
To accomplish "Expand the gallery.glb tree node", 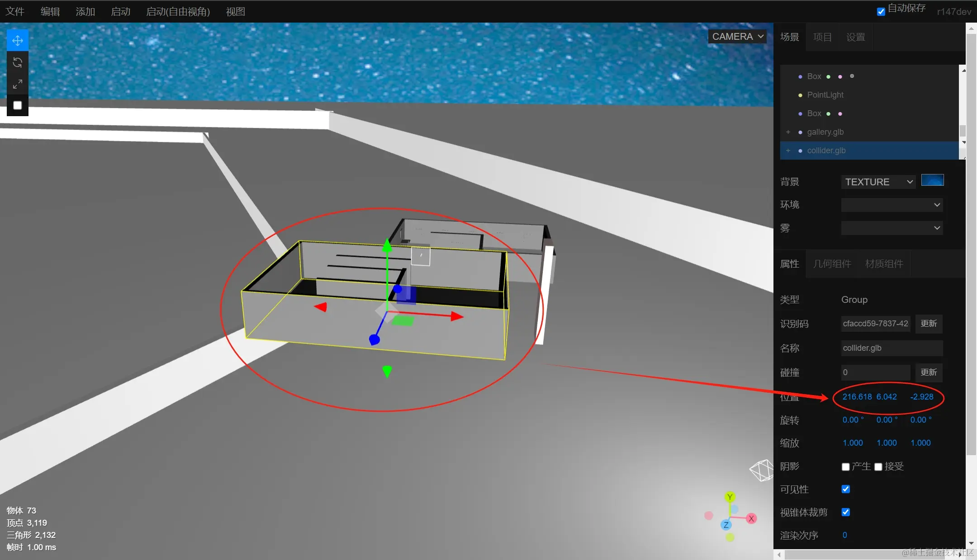I will tap(788, 132).
